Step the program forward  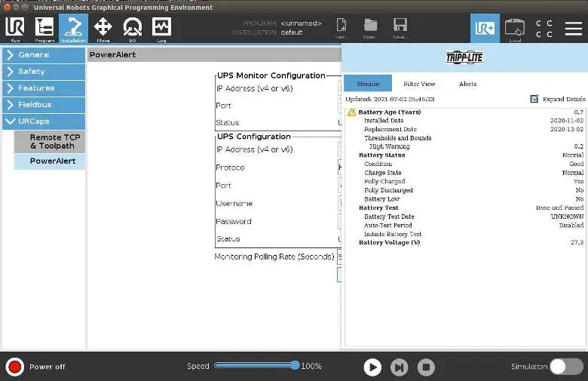pos(400,367)
